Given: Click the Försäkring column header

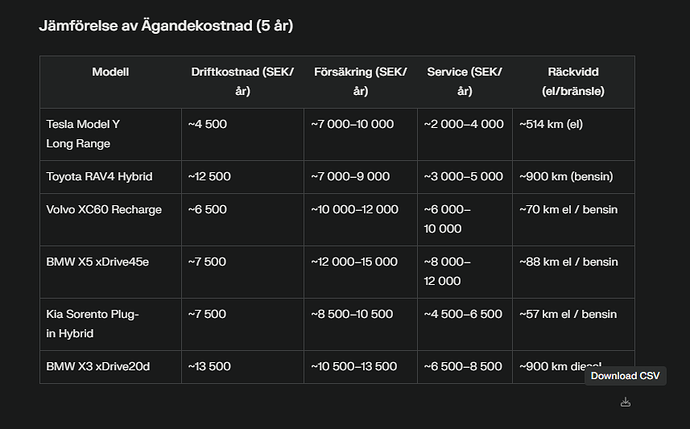Looking at the screenshot, I should [360, 81].
